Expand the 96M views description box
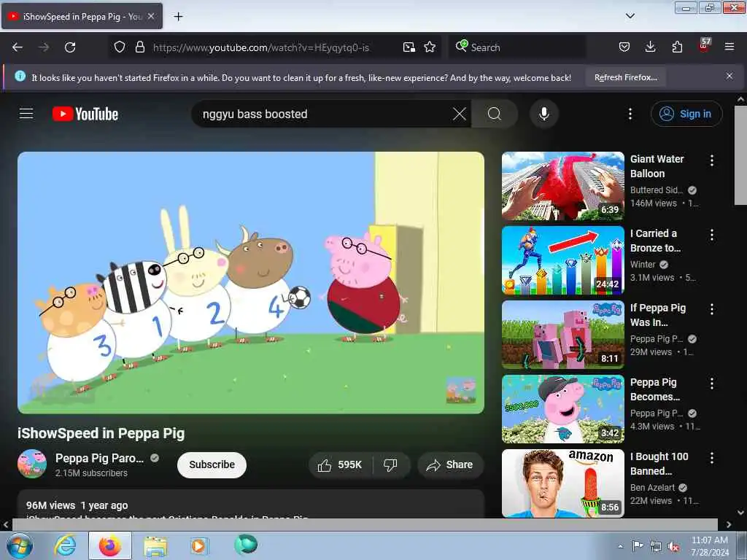This screenshot has width=747, height=560. pyautogui.click(x=251, y=504)
